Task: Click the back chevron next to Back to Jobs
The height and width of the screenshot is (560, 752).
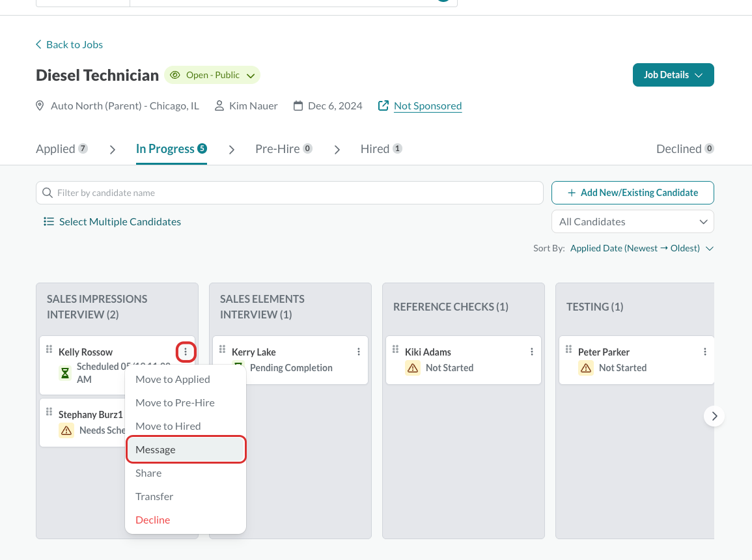Action: point(39,44)
